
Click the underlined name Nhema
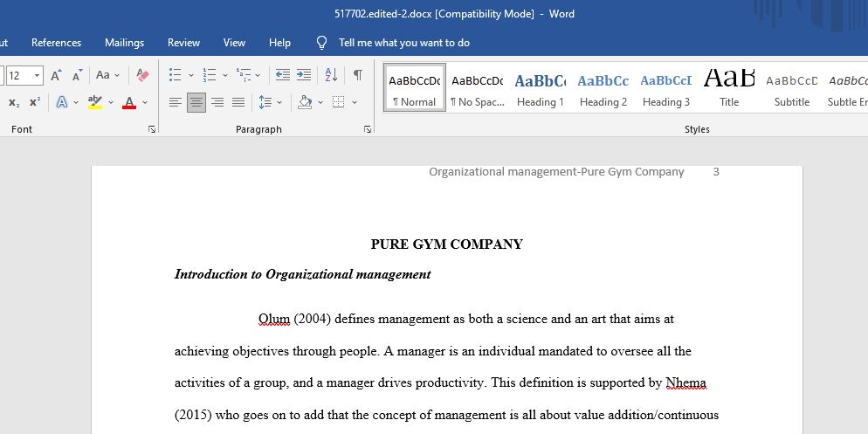tap(685, 382)
